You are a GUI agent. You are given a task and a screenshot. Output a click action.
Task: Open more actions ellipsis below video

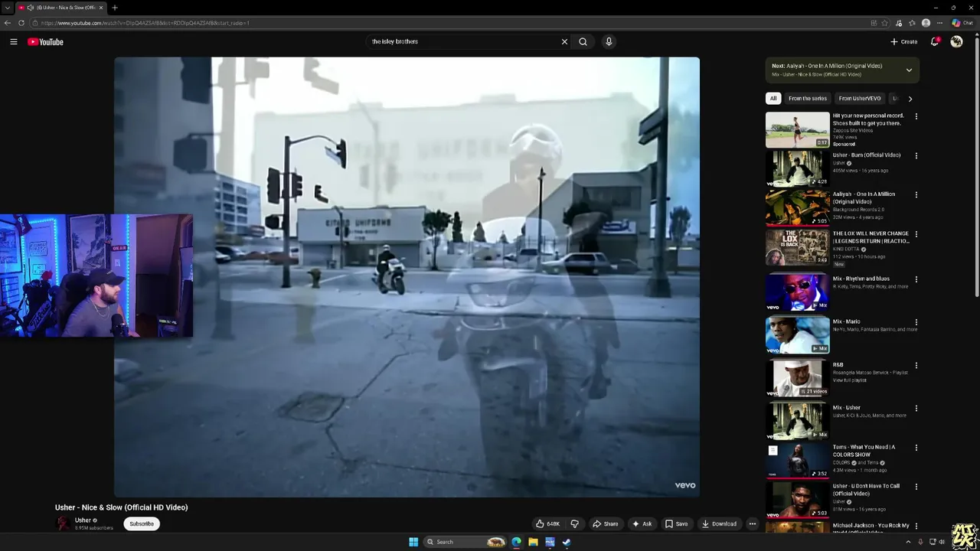click(753, 524)
